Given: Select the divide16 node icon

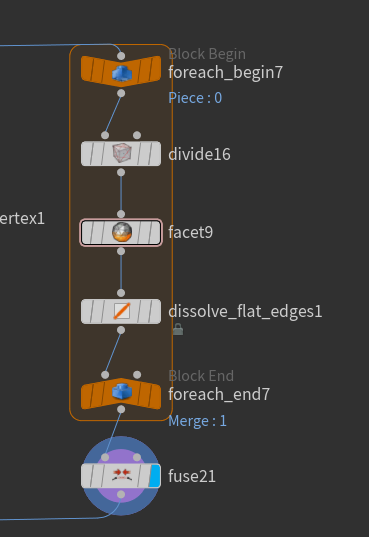Looking at the screenshot, I should coord(122,153).
